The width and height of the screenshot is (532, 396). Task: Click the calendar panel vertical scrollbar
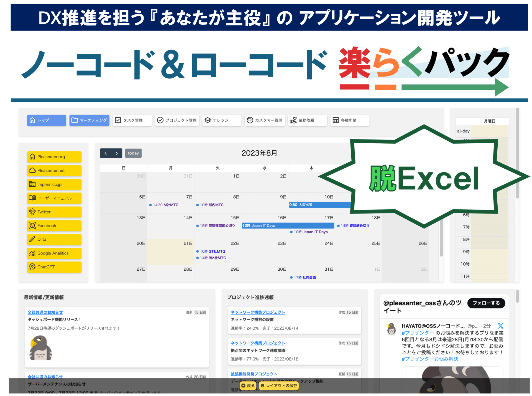pos(441,238)
